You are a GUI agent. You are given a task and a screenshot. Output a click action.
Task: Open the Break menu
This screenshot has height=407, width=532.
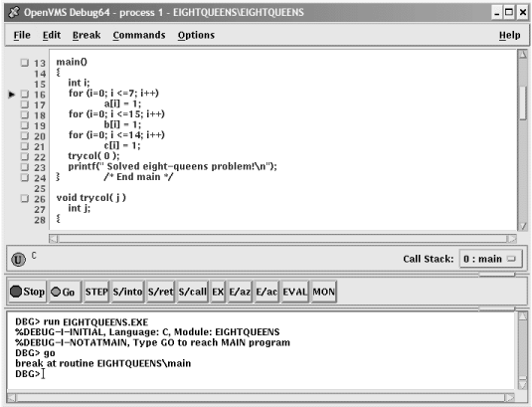pyautogui.click(x=87, y=35)
